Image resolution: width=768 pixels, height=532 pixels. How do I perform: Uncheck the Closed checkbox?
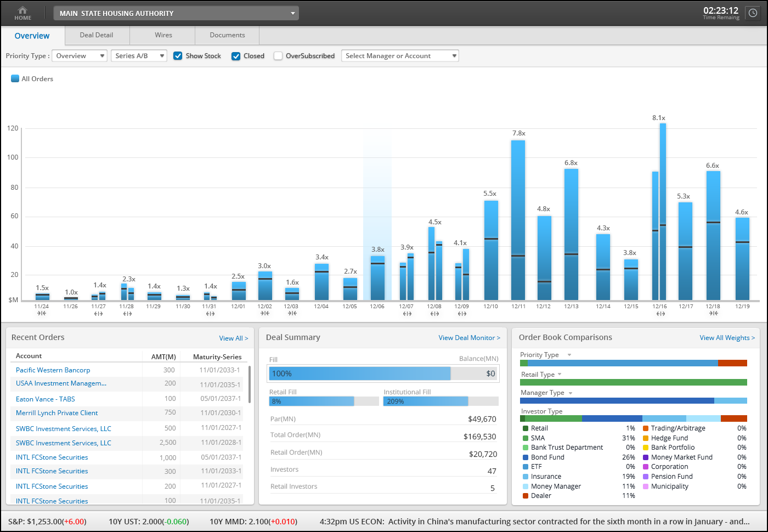(x=236, y=56)
